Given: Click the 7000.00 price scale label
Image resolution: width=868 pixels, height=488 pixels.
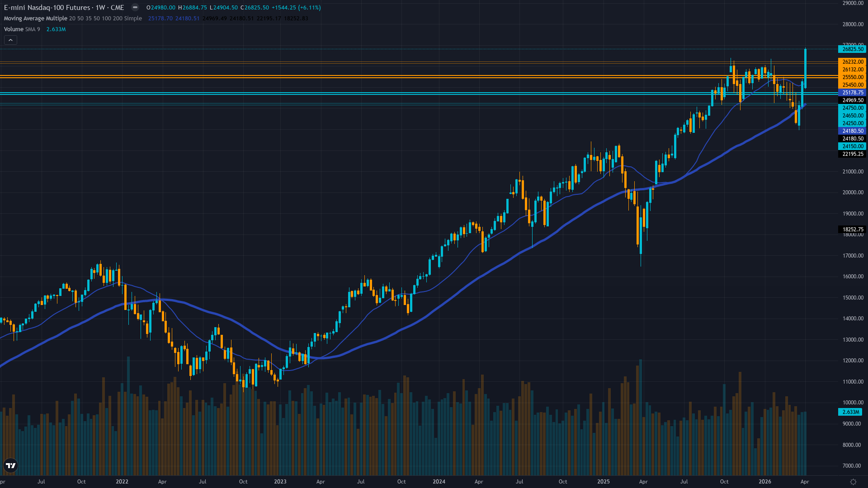Looking at the screenshot, I should point(852,466).
